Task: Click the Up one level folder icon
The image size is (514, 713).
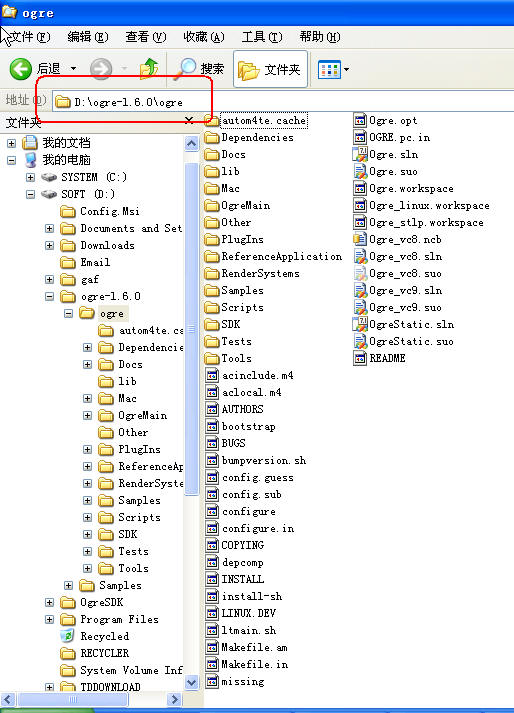Action: (x=149, y=69)
